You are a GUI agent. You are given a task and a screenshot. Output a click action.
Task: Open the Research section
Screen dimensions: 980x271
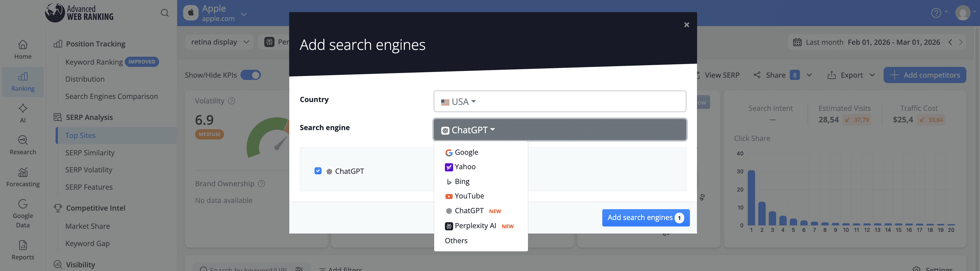tap(23, 145)
